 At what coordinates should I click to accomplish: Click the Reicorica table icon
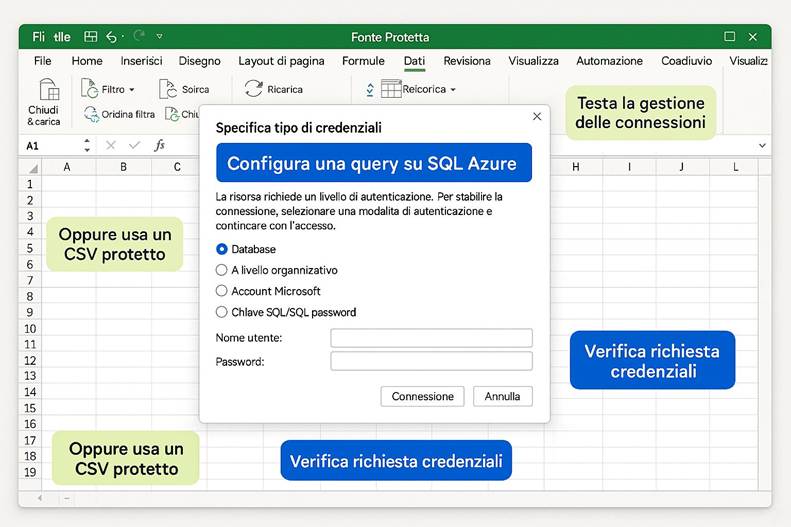(x=390, y=89)
